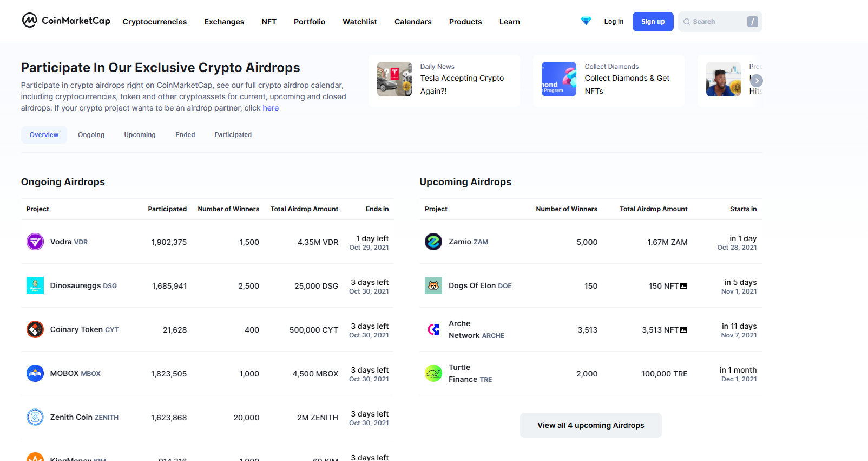This screenshot has height=461, width=868.
Task: Open the Zamio project icon
Action: tap(433, 242)
